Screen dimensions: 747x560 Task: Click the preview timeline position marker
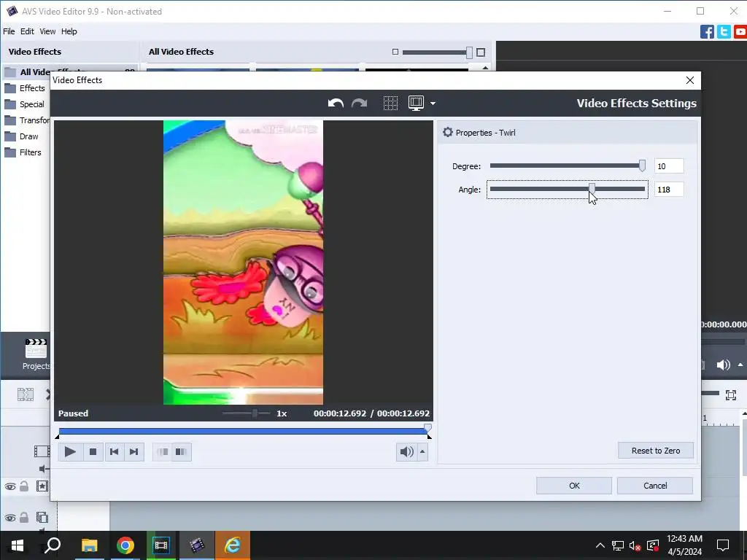[427, 428]
